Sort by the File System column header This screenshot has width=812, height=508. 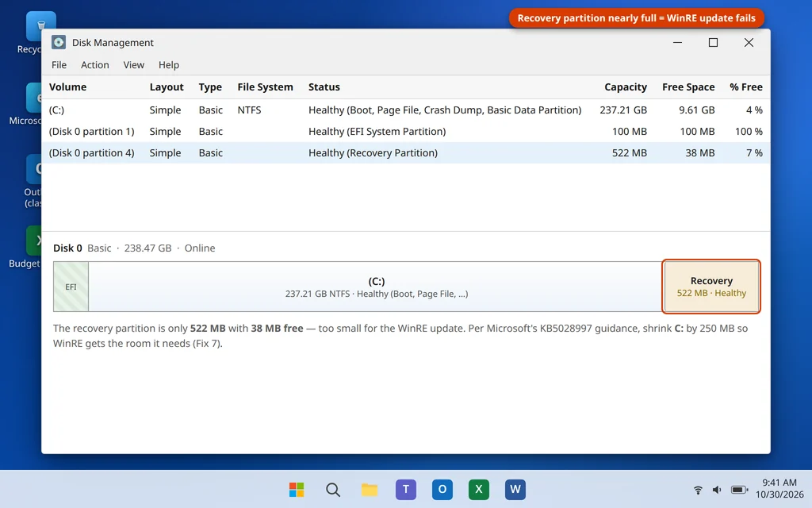coord(265,87)
